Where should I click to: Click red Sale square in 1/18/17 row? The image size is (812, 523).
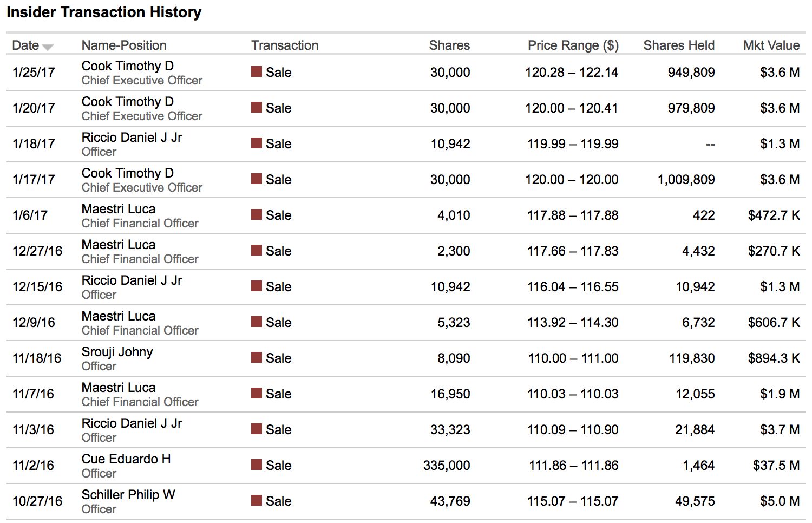pos(257,143)
